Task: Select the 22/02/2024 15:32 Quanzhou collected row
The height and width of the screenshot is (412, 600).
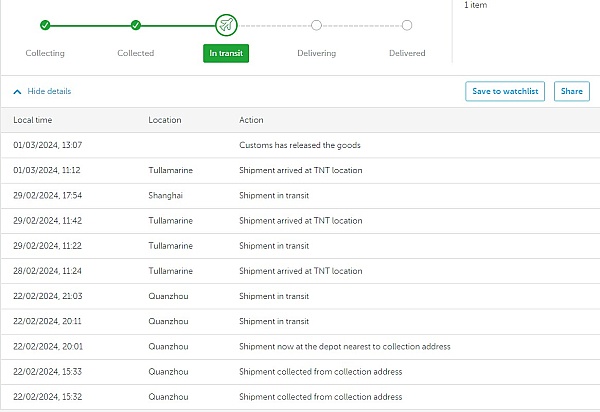Action: (300, 397)
